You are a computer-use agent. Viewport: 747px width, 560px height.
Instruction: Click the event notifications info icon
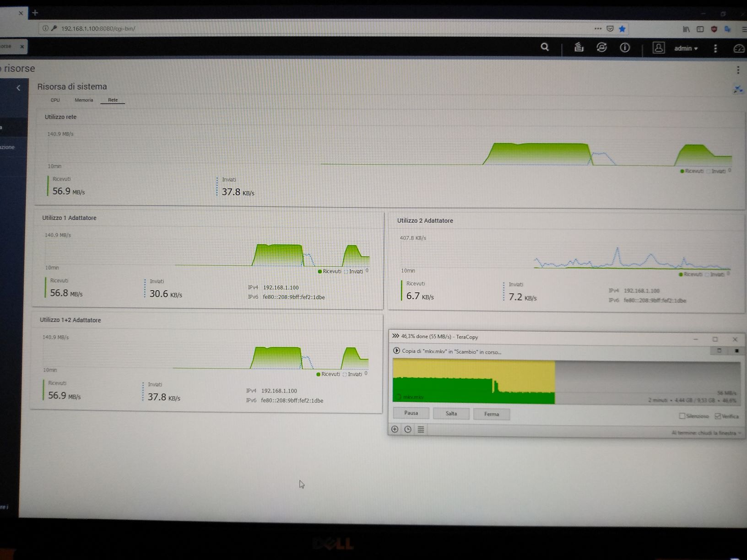625,48
